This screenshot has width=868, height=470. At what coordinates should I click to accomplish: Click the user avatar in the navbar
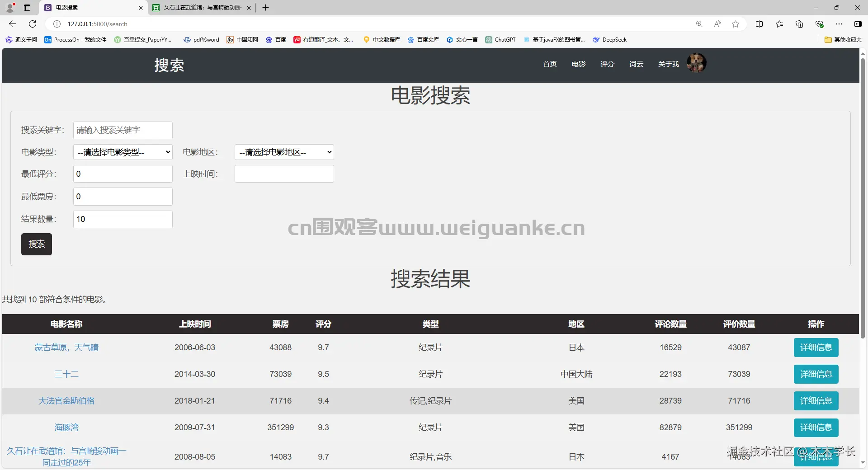click(696, 63)
